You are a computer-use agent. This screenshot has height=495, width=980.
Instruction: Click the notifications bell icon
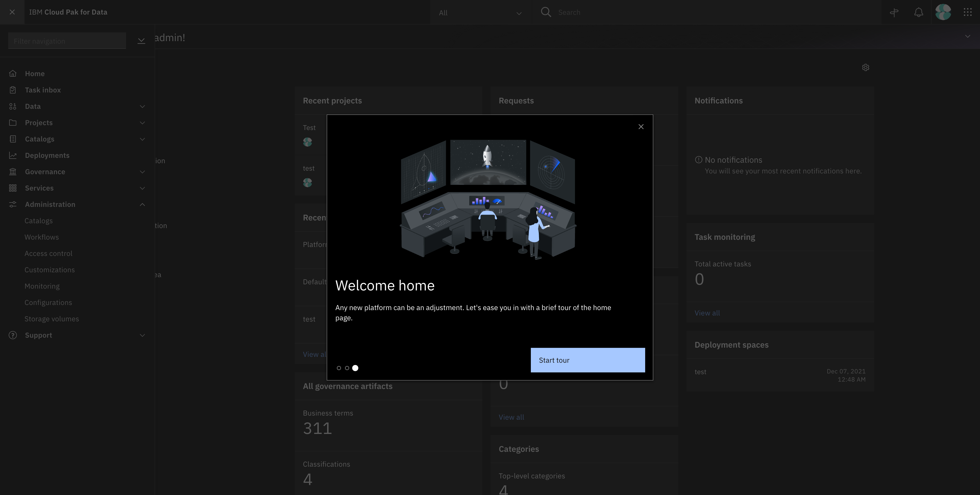click(x=918, y=12)
